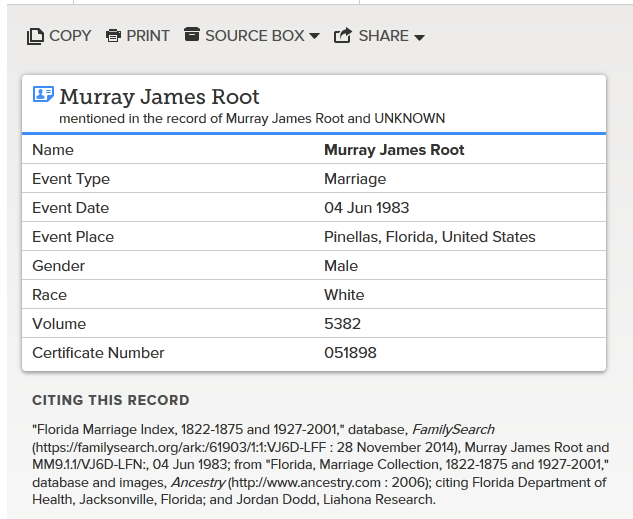
Task: Click SOURCE BOX text label
Action: point(255,36)
